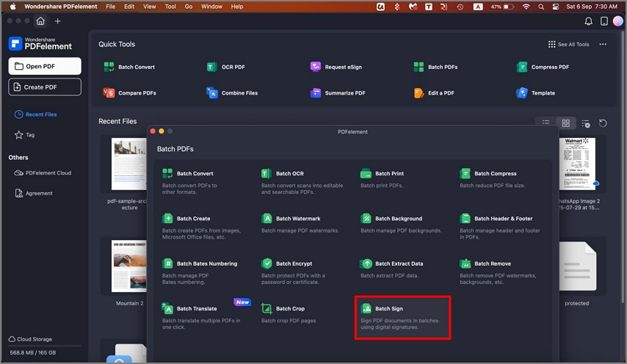This screenshot has height=364, width=627.
Task: Open PDFelement Cloud in sidebar
Action: click(43, 173)
